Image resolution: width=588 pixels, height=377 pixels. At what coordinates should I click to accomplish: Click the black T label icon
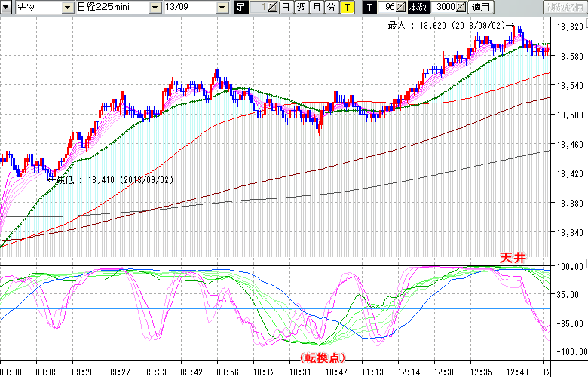369,7
